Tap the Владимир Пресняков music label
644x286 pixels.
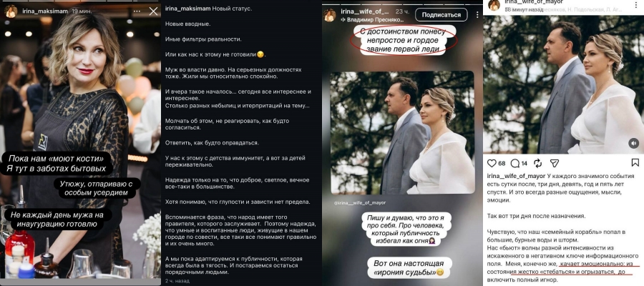372,19
